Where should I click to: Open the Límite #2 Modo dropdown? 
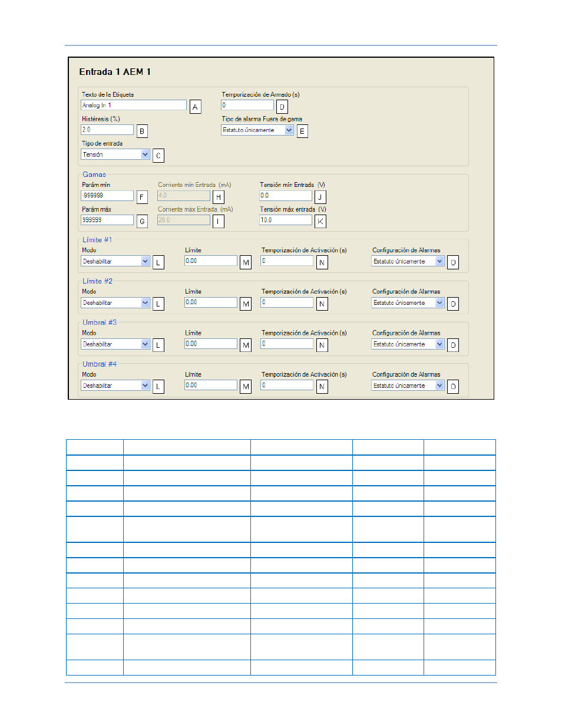click(x=115, y=302)
